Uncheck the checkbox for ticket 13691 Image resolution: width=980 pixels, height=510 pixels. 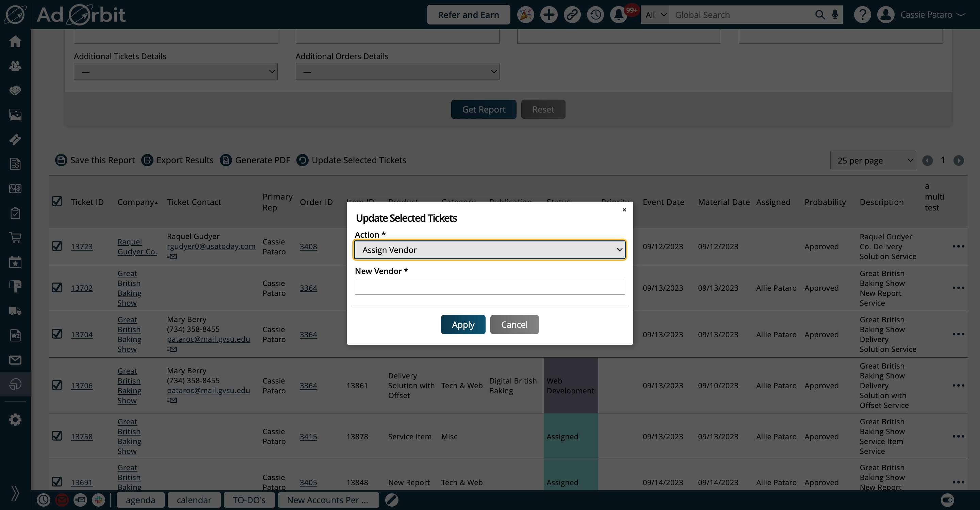click(x=57, y=481)
